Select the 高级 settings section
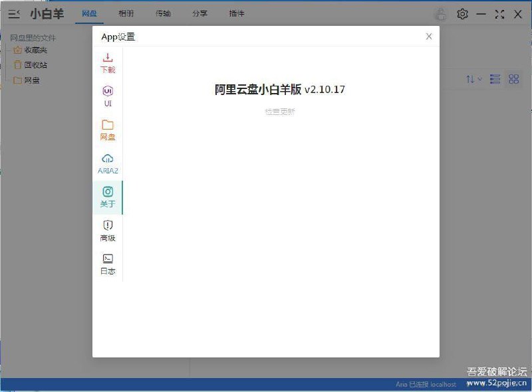The height and width of the screenshot is (392, 532). pos(108,231)
